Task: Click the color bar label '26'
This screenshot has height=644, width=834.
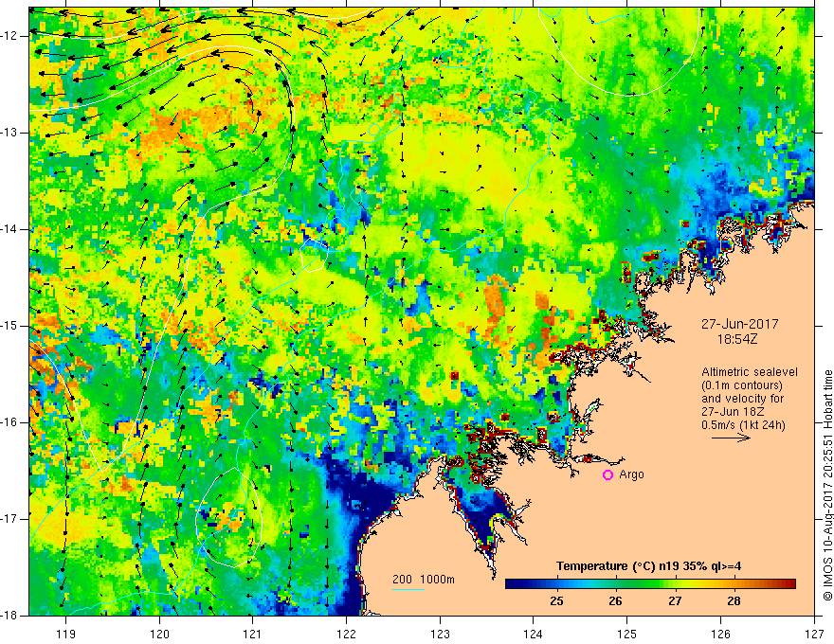Action: [x=615, y=601]
